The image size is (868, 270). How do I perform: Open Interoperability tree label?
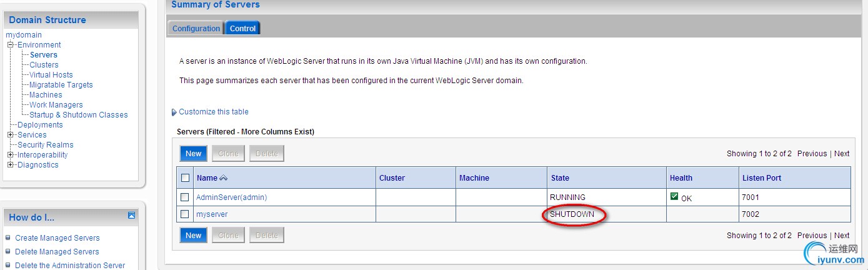[x=42, y=155]
